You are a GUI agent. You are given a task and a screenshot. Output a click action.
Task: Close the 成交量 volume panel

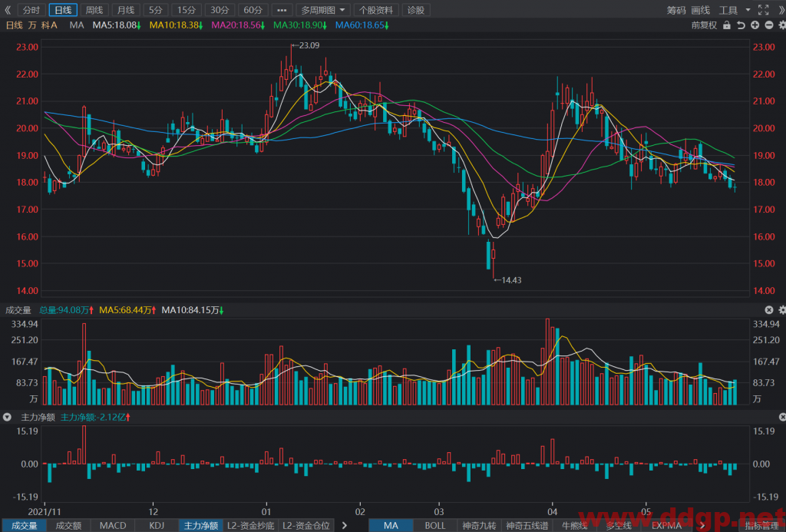tap(769, 310)
